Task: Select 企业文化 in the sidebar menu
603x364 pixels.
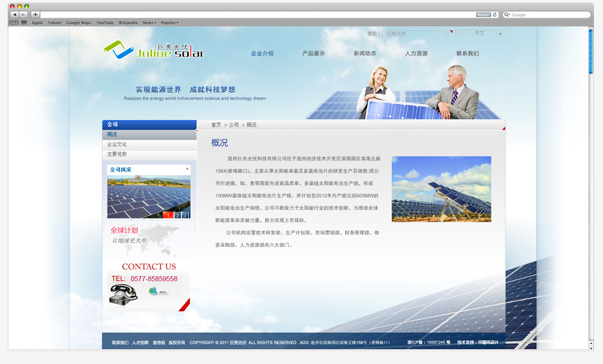Action: (x=117, y=144)
